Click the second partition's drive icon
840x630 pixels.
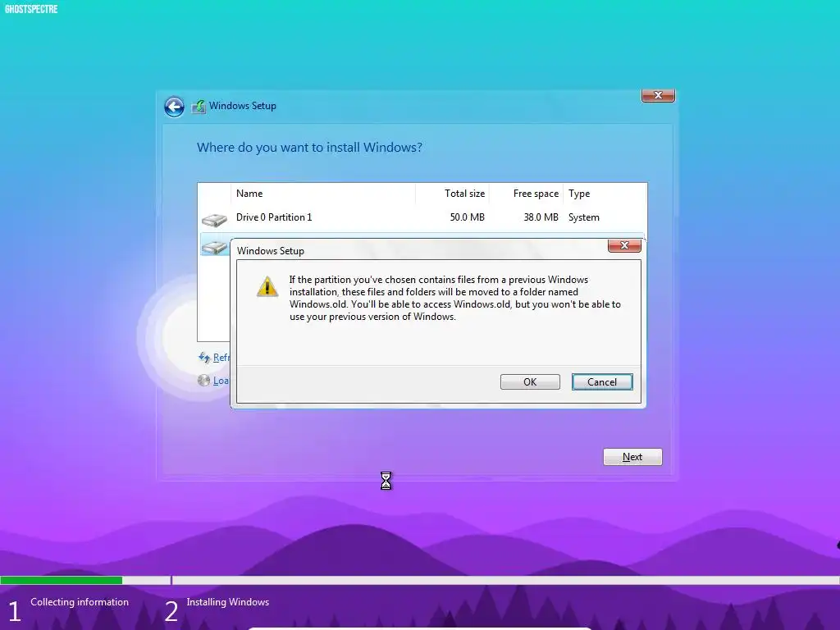pyautogui.click(x=214, y=247)
